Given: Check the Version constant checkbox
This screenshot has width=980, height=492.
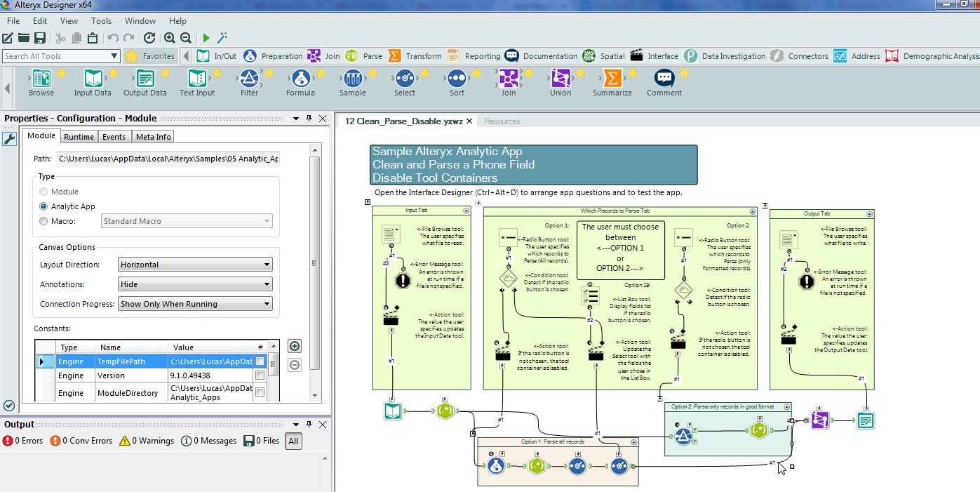Looking at the screenshot, I should 260,375.
